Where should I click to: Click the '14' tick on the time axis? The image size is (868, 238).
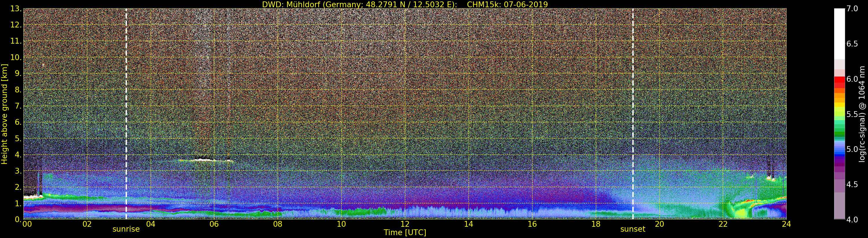[x=468, y=224]
